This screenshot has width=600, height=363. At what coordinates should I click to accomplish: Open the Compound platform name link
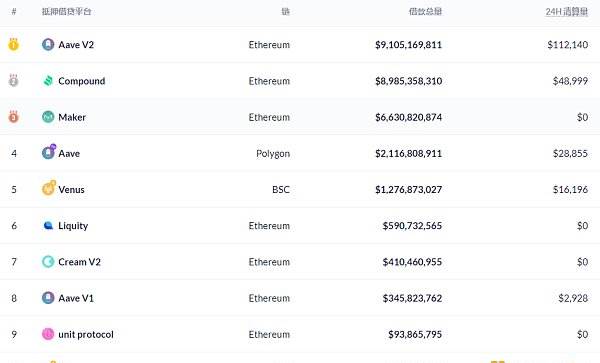click(82, 81)
